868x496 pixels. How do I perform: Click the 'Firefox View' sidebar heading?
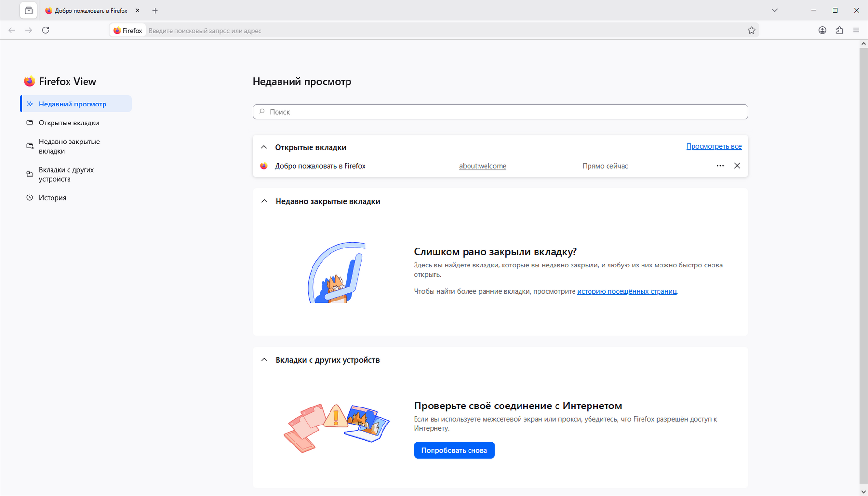[68, 81]
